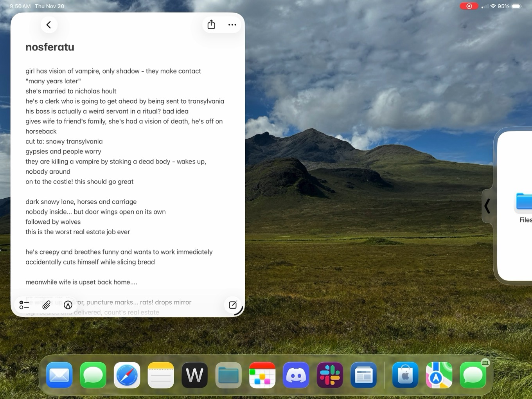Open the Calendar app

click(262, 375)
